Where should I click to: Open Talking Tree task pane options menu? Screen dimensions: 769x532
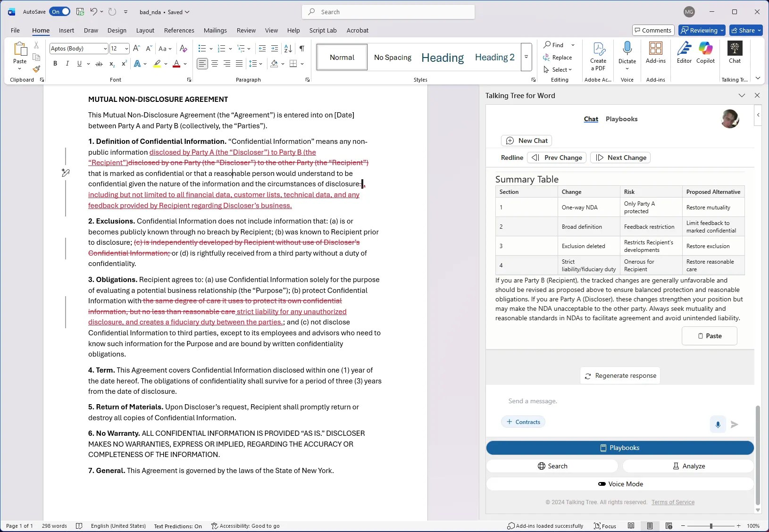[x=742, y=95]
